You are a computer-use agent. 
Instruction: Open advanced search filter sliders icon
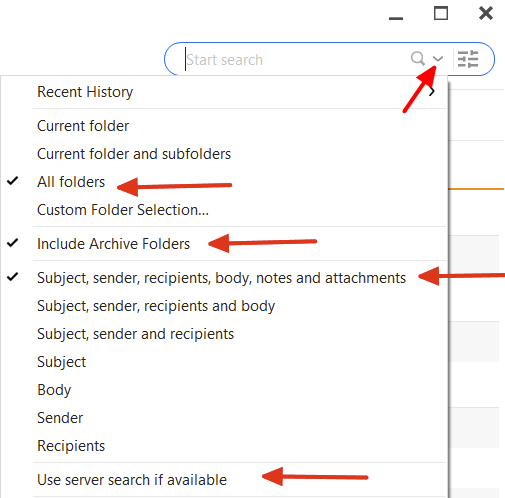coord(468,59)
